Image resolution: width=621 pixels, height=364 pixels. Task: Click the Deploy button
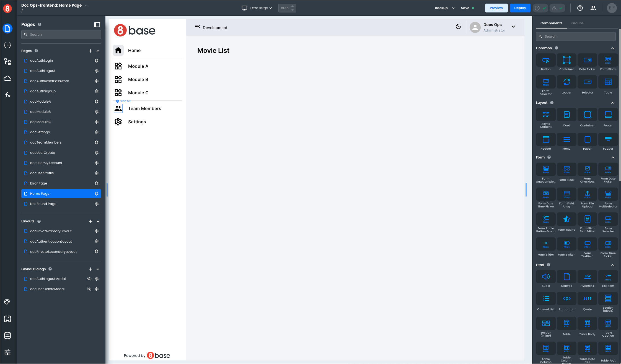click(520, 8)
